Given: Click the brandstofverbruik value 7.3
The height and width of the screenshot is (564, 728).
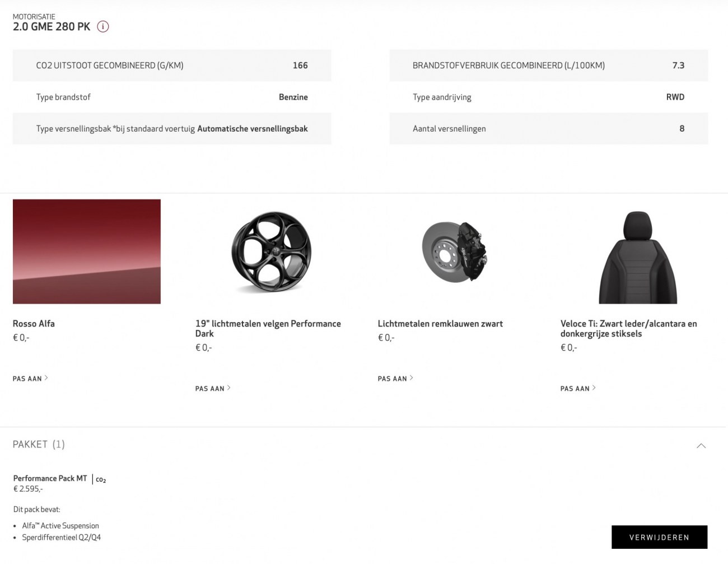Looking at the screenshot, I should pyautogui.click(x=678, y=66).
